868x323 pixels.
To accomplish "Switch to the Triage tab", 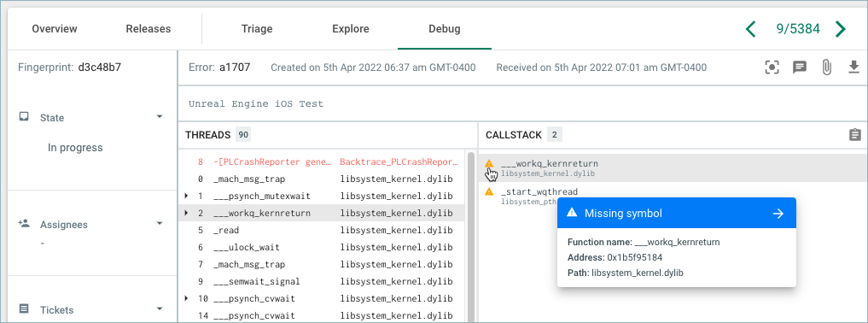I will [257, 29].
